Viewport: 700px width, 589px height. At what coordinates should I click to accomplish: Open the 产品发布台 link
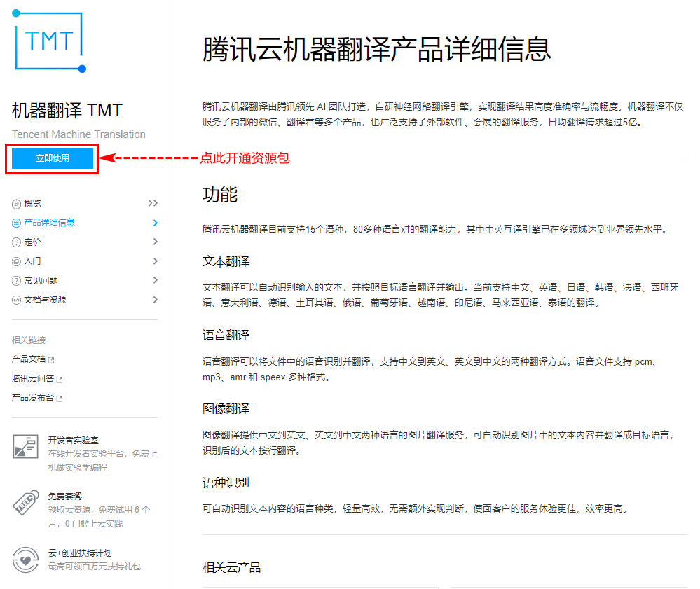point(33,398)
